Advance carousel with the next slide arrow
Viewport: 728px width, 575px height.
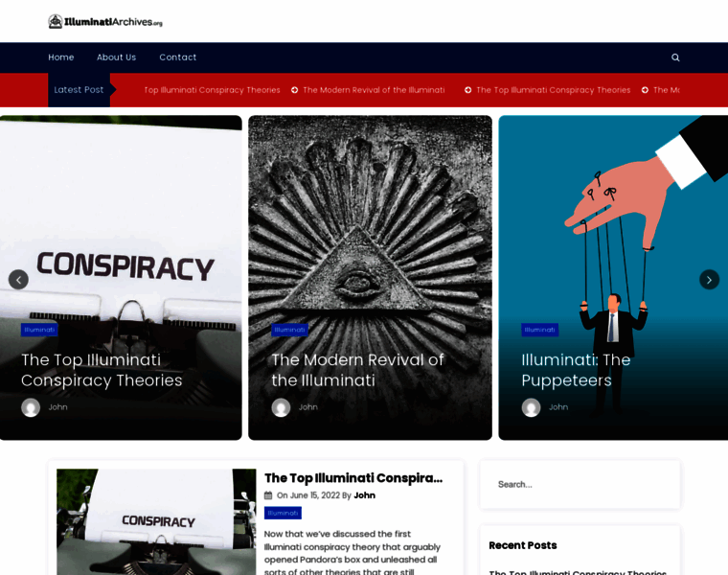[709, 280]
